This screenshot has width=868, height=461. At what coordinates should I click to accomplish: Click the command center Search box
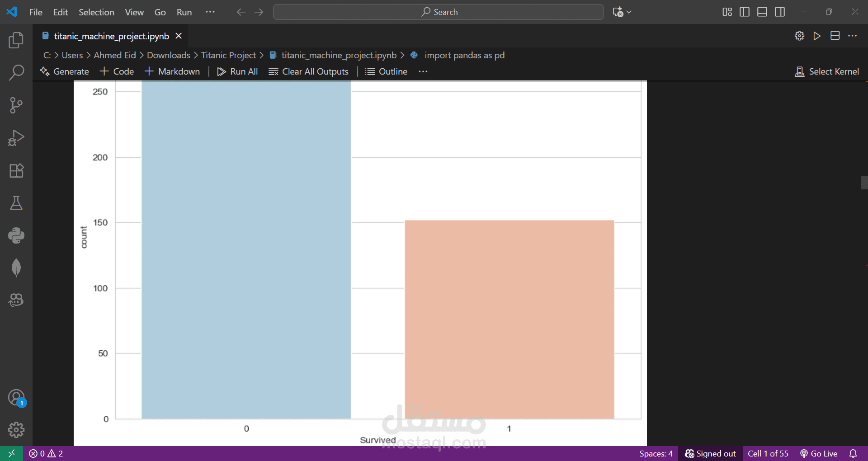coord(439,12)
